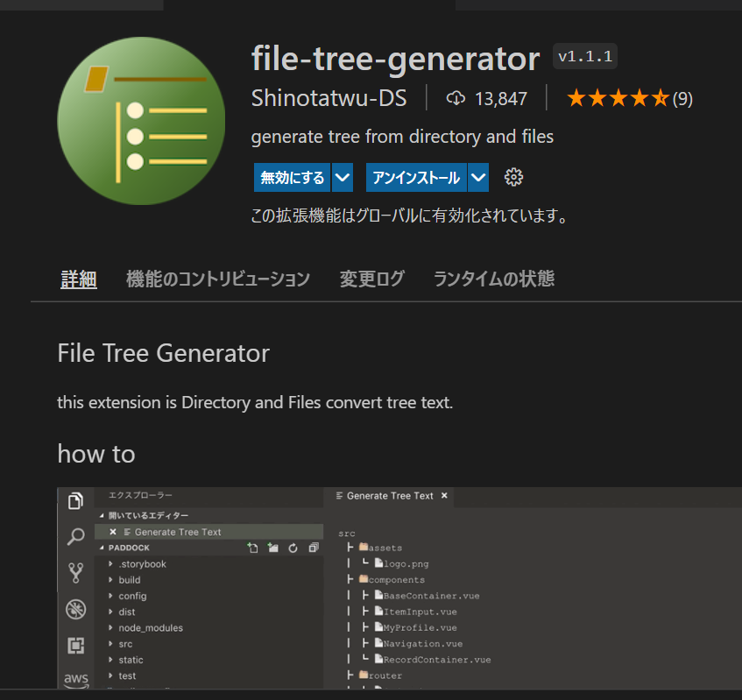Expand the src folder in explorer

tap(110, 644)
